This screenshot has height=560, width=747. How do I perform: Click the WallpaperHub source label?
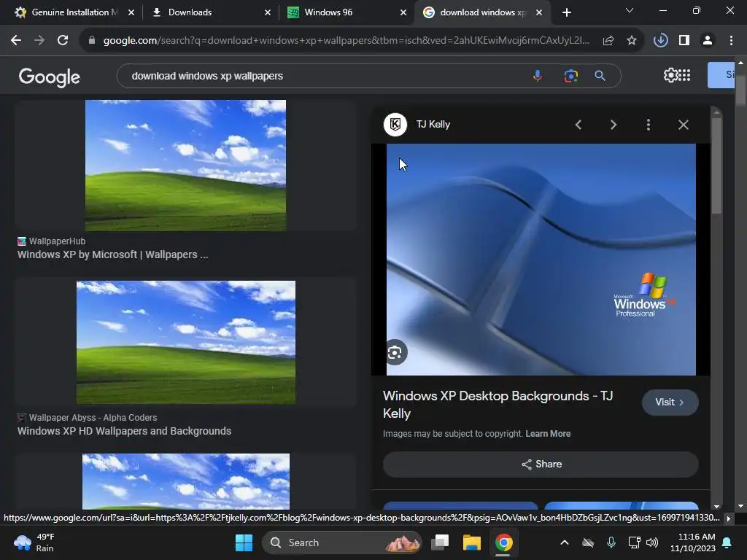57,241
